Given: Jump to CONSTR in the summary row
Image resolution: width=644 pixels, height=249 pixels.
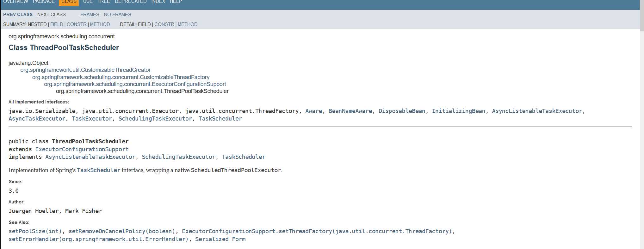Looking at the screenshot, I should click(x=77, y=24).
